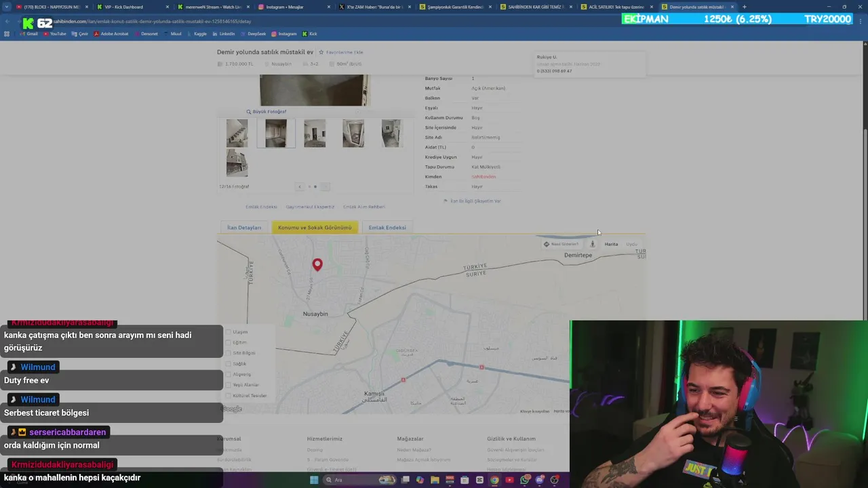Viewport: 868px width, 488px height.
Task: Enable the Eğitim map layer checkbox
Action: click(x=228, y=342)
